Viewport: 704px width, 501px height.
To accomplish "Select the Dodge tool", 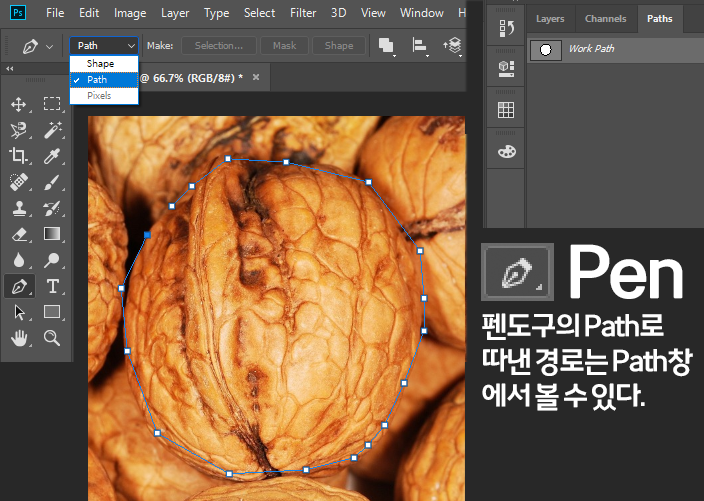I will click(x=52, y=260).
